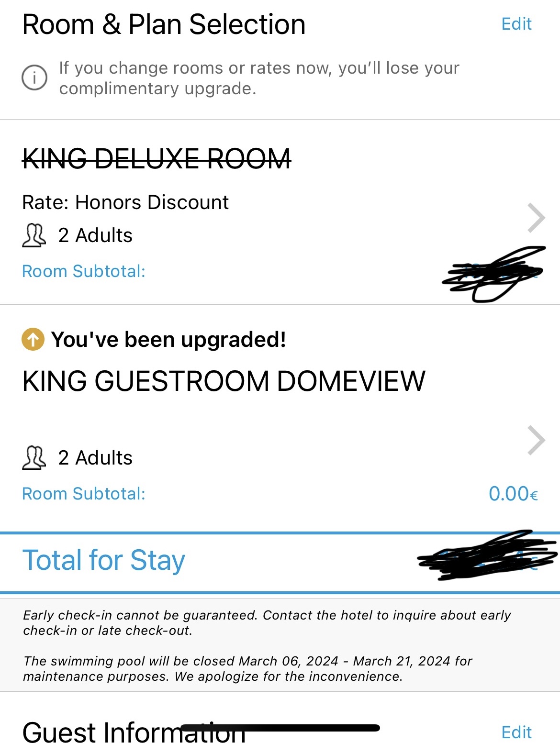This screenshot has width=560, height=743.
Task: Edit the Room & Plan Selection
Action: (x=516, y=24)
